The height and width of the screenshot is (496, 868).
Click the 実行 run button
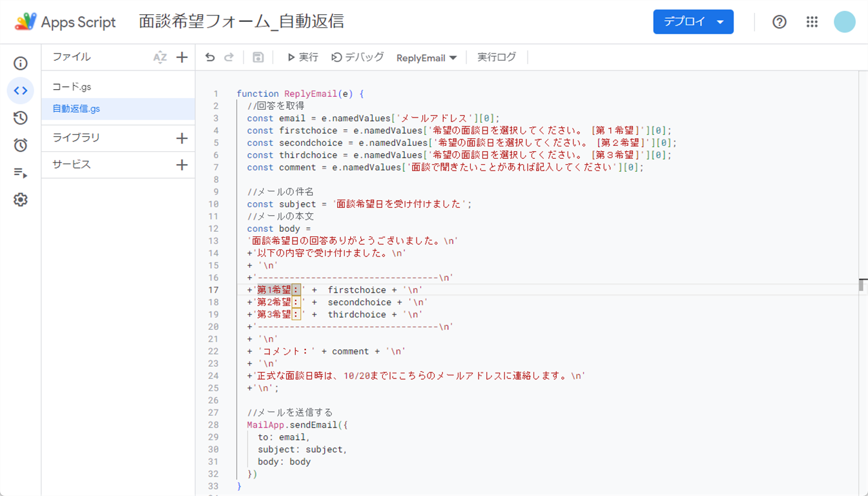click(x=302, y=57)
